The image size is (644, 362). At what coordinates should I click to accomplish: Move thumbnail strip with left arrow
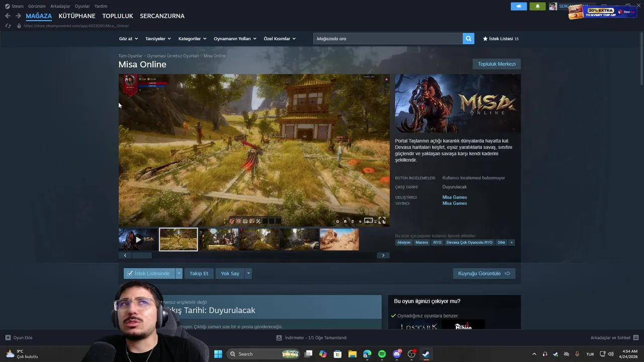pos(125,255)
